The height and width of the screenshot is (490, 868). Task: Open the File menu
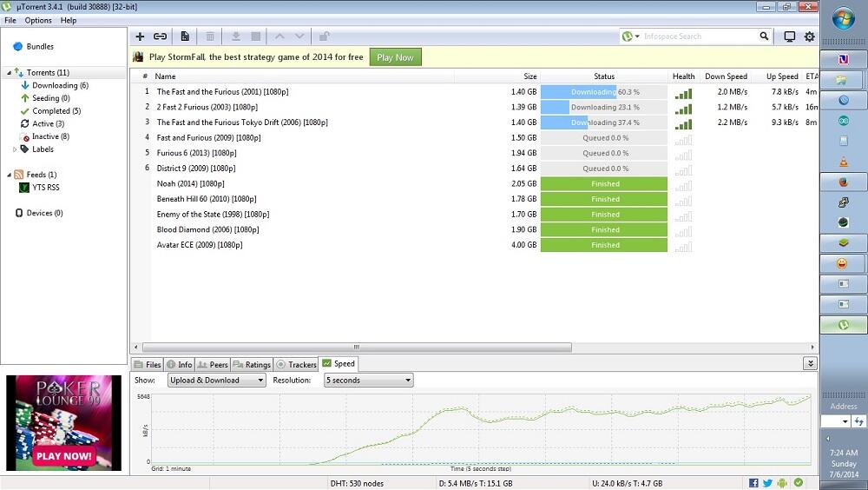pos(10,21)
